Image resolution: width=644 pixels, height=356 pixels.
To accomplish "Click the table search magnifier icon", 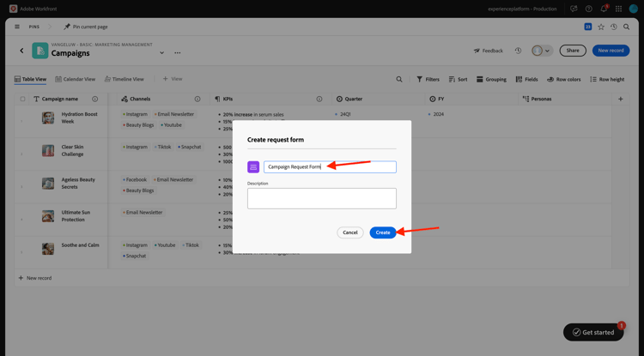I will click(x=398, y=79).
